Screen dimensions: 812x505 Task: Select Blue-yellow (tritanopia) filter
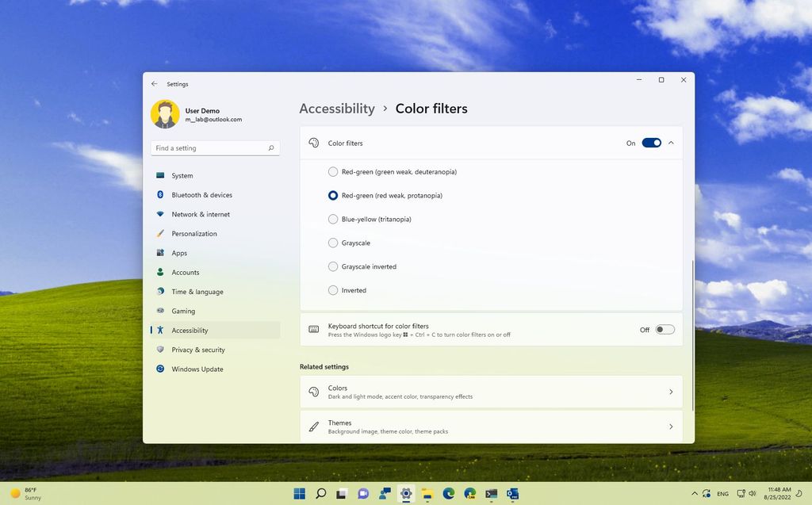click(x=333, y=219)
